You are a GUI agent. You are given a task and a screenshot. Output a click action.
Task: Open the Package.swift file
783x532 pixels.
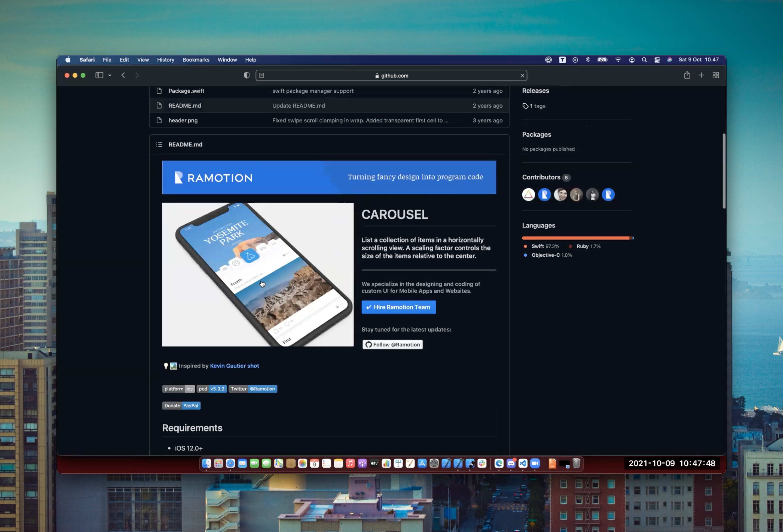tap(186, 91)
